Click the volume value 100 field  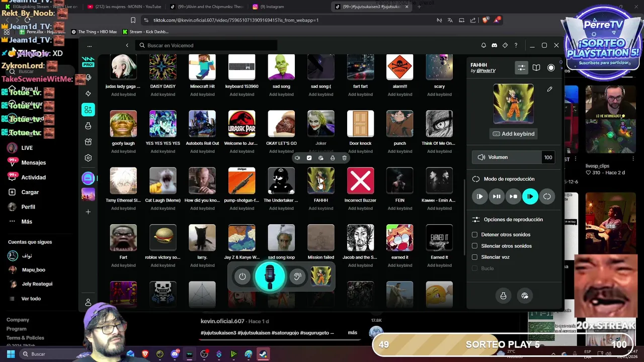pos(548,157)
